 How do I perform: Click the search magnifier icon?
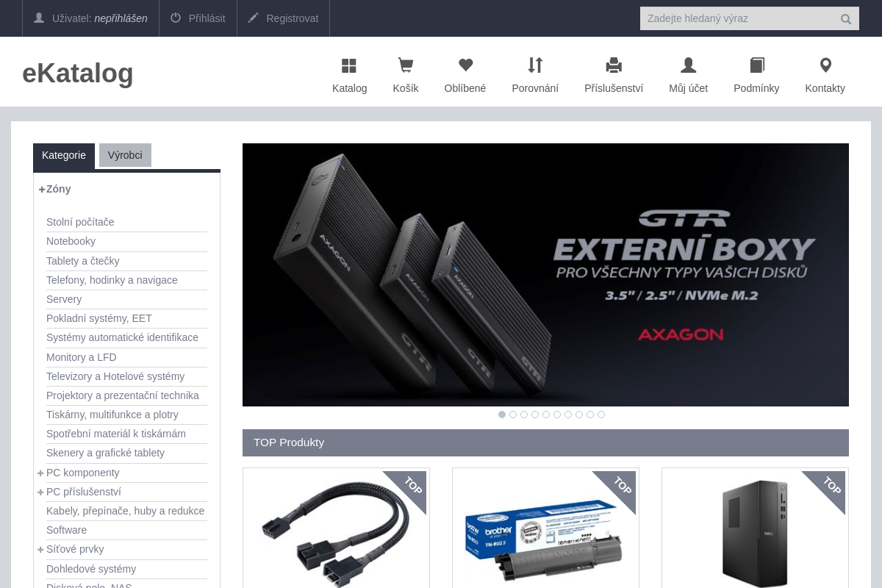pos(846,19)
